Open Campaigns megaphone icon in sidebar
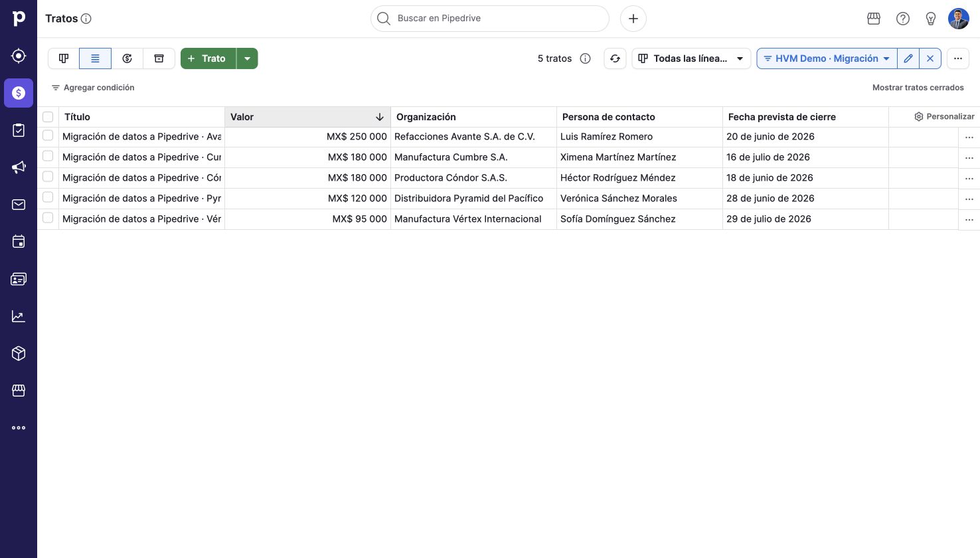Screen dimensions: 980x558 point(19,167)
